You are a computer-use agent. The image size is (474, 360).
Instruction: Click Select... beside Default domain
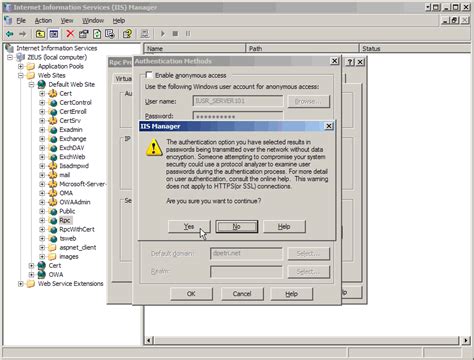click(x=308, y=254)
